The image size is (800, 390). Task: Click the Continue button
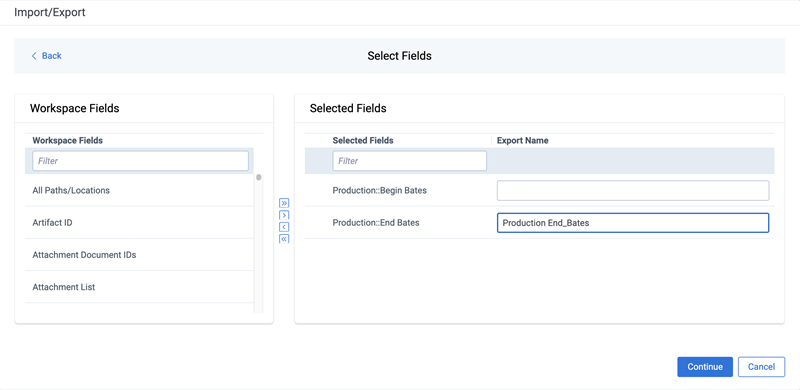[705, 367]
